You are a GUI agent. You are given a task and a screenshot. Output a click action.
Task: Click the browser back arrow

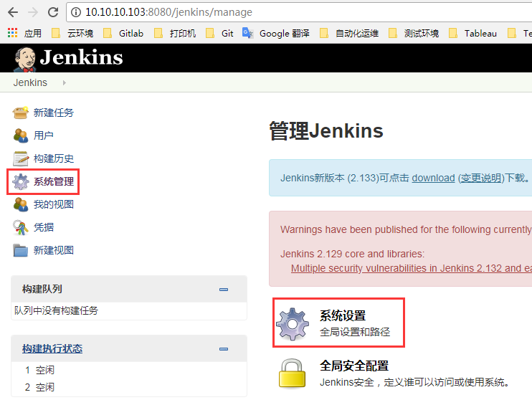pyautogui.click(x=13, y=12)
